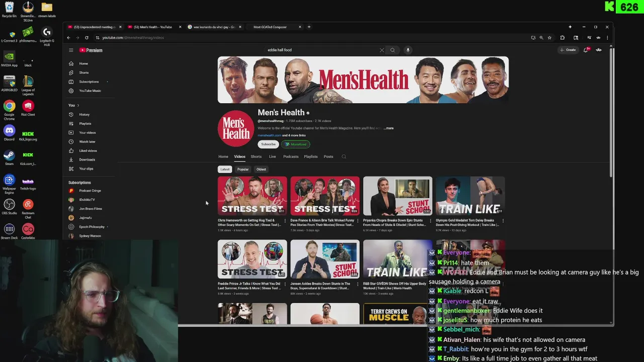Switch to the channel Live tab
The height and width of the screenshot is (362, 644).
coord(272,156)
